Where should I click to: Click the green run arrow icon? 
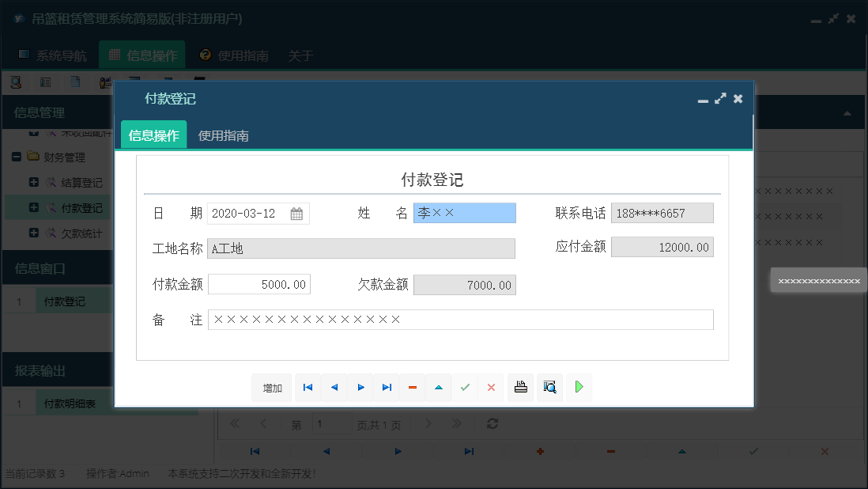(579, 387)
